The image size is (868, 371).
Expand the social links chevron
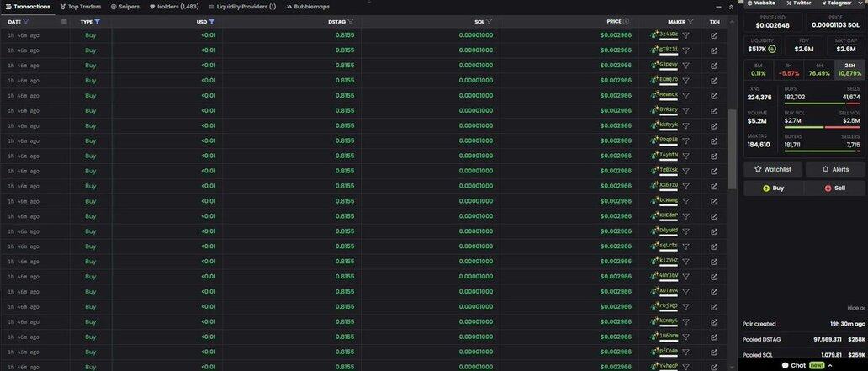(x=860, y=3)
